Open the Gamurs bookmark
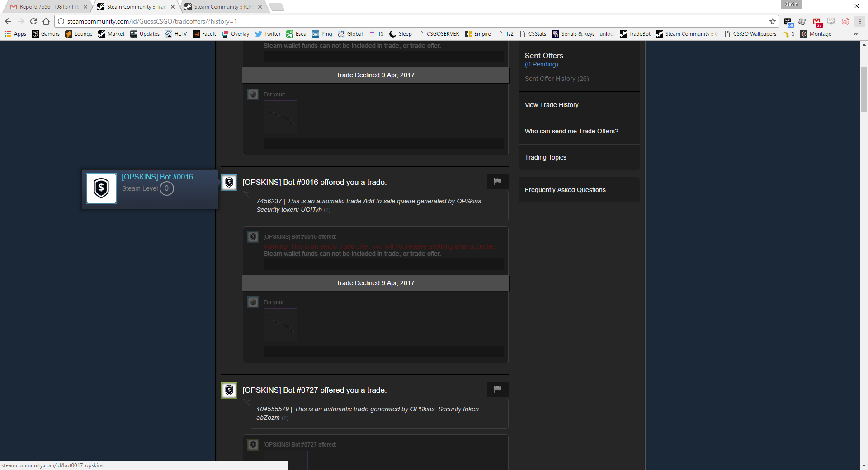 pos(46,34)
